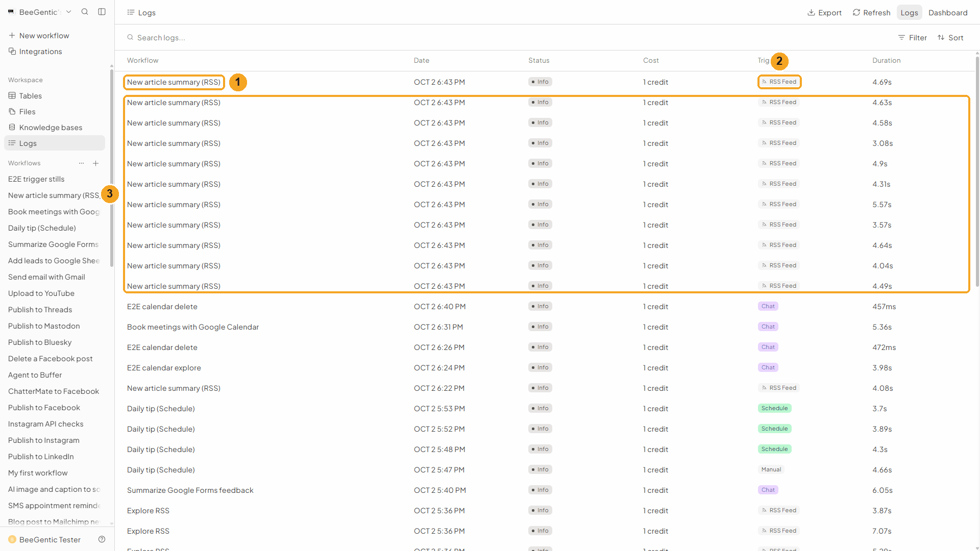
Task: Open the Sort options
Action: 950,38
